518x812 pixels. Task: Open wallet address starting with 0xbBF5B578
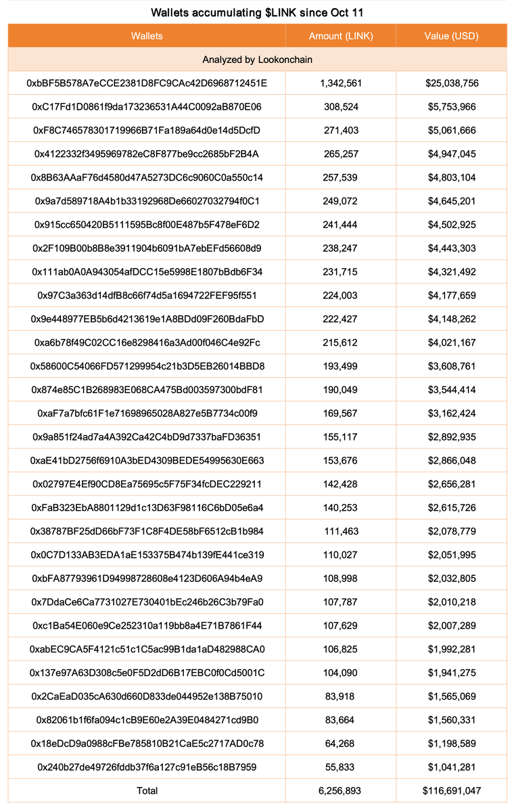147,83
